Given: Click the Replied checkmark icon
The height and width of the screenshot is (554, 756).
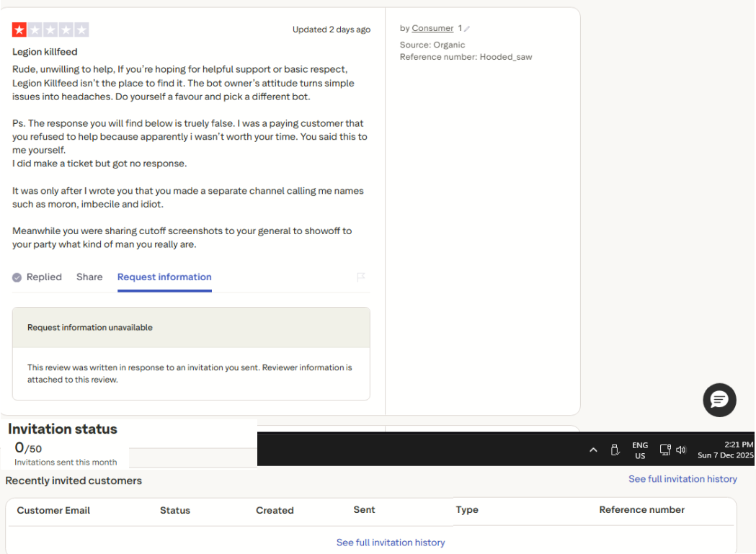Looking at the screenshot, I should [17, 277].
